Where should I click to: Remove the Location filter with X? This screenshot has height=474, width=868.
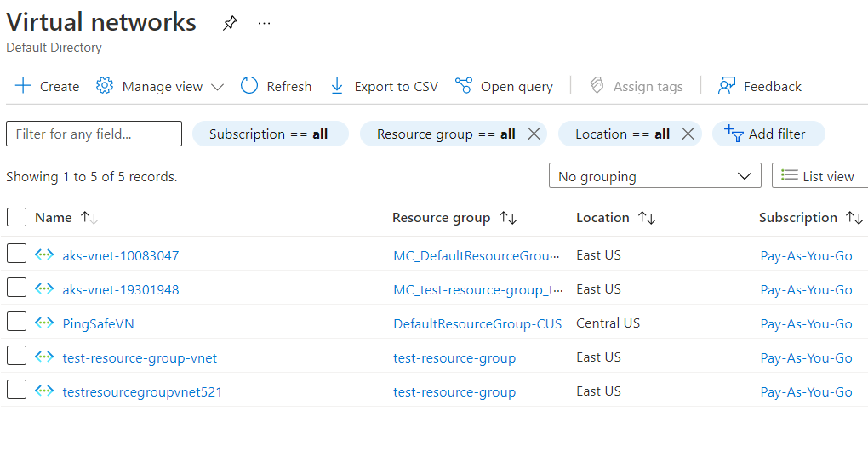pos(688,134)
